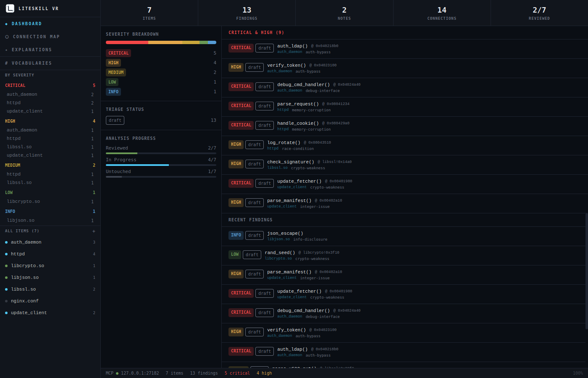Collapse the CRITICAL group in By Severity
This screenshot has height=378, width=588.
[50, 86]
